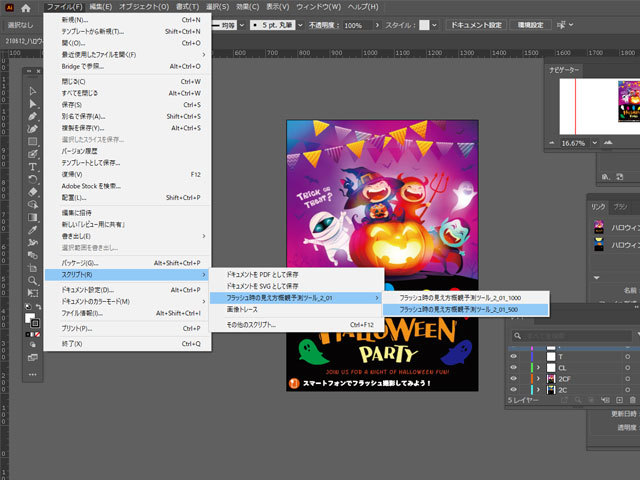Click the target circle of 2C layer
This screenshot has height=480, width=640.
click(627, 389)
